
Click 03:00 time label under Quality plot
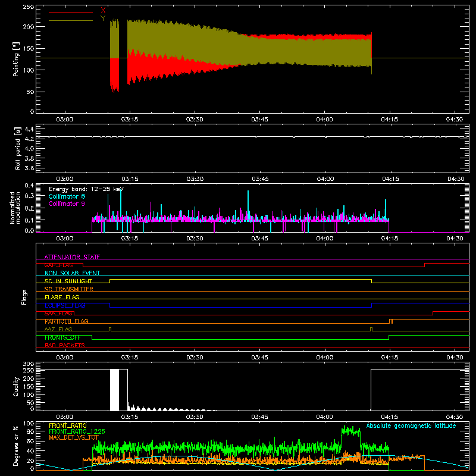pyautogui.click(x=65, y=417)
